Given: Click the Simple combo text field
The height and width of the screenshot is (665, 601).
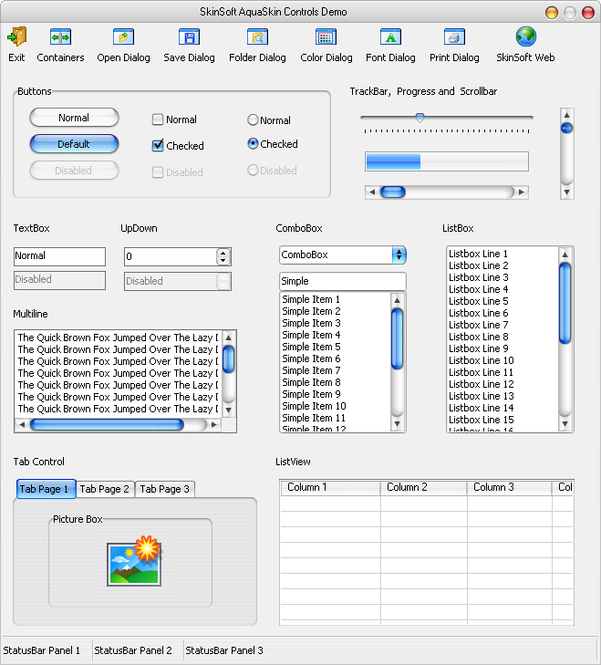Looking at the screenshot, I should tap(343, 281).
